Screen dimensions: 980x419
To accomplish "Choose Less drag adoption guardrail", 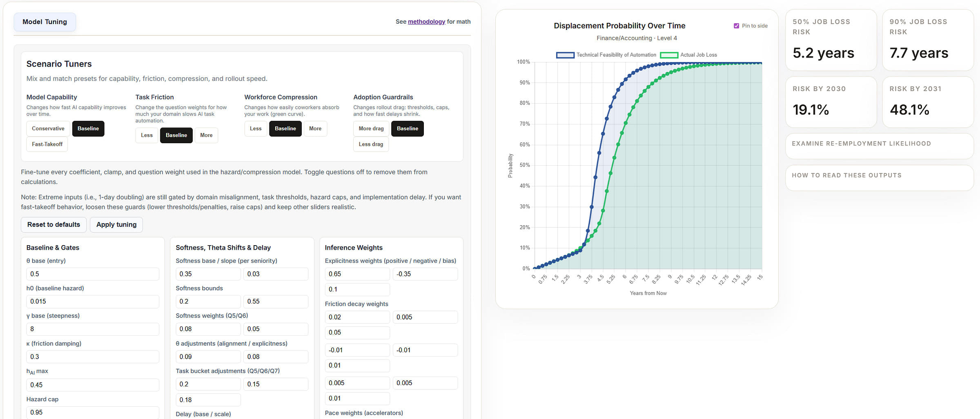I will click(x=371, y=144).
